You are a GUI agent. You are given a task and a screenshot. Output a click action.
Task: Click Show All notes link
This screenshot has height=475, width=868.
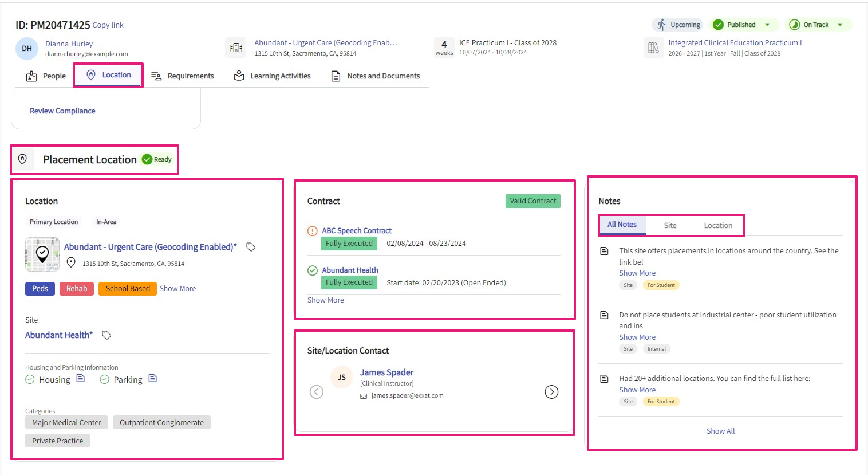tap(720, 431)
